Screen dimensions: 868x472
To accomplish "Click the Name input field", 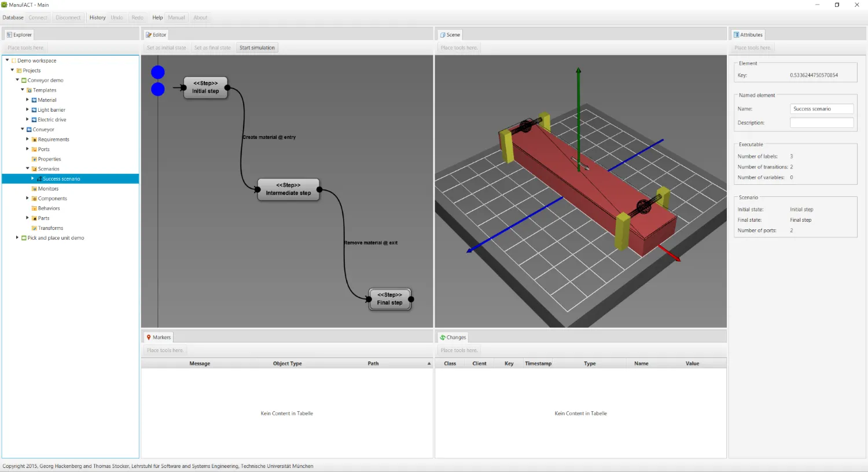I will (822, 109).
